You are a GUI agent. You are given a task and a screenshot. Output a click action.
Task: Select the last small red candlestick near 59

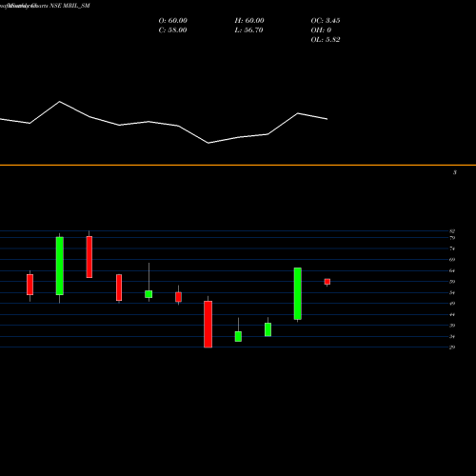tap(327, 282)
